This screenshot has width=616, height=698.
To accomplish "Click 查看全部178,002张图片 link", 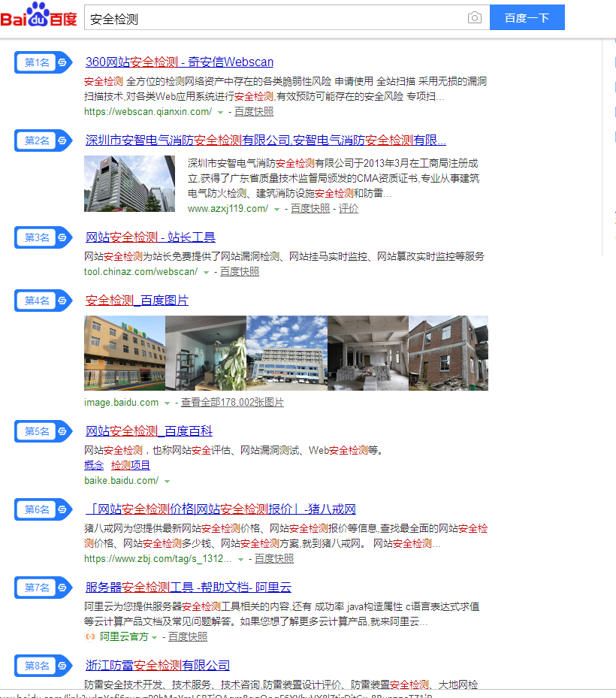I will tap(232, 403).
